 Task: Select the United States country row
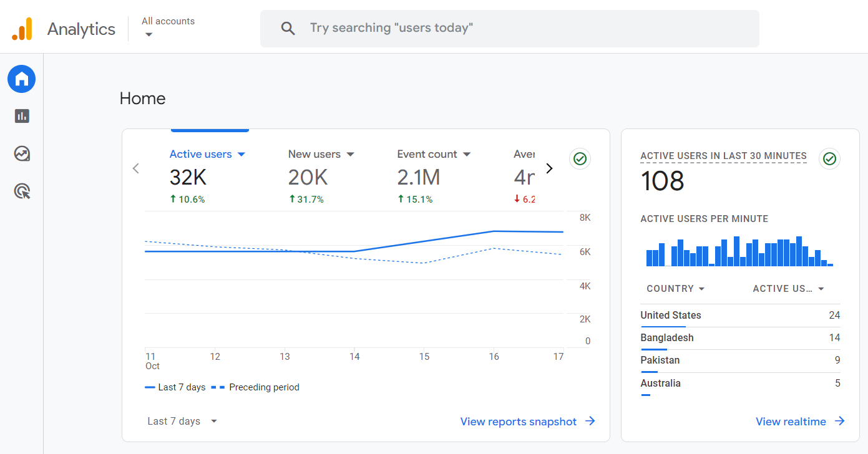[x=670, y=315]
